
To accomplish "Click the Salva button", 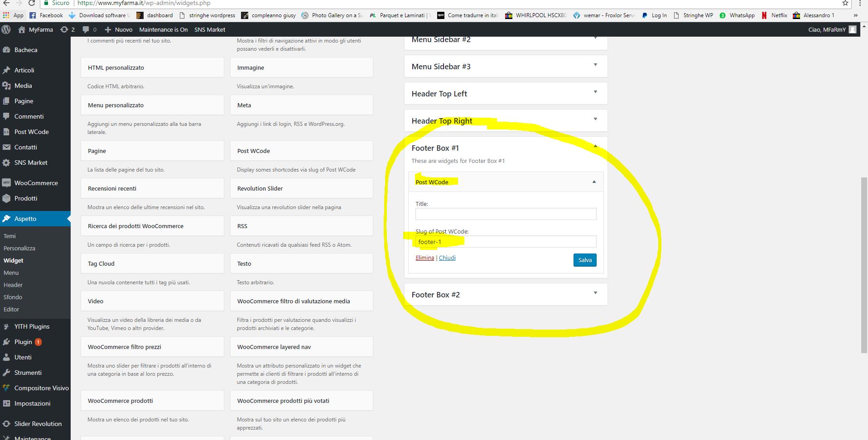I will 584,260.
